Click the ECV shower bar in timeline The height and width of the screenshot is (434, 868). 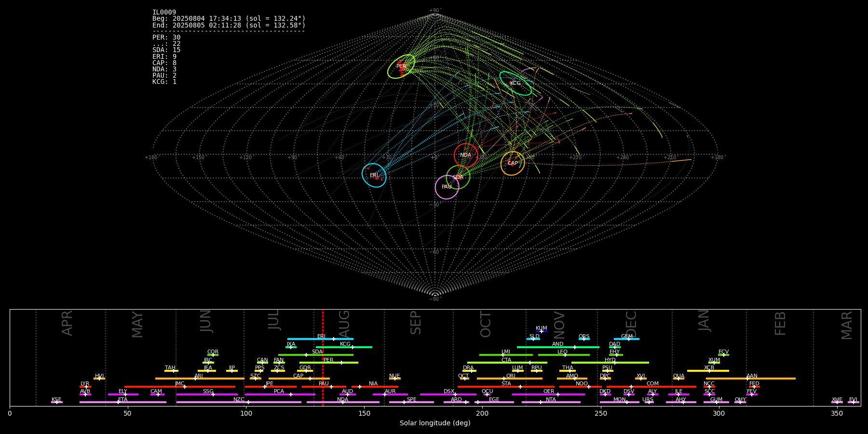pyautogui.click(x=723, y=355)
